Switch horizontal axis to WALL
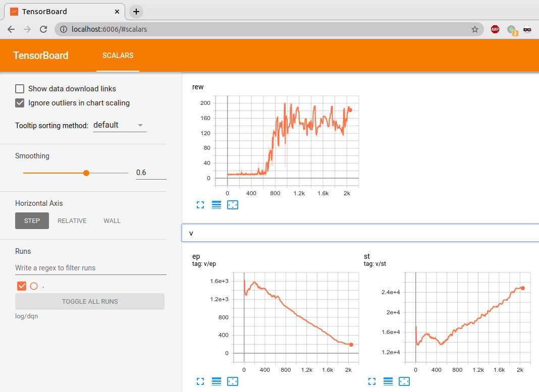Viewport: 539px width, 392px height. (112, 221)
